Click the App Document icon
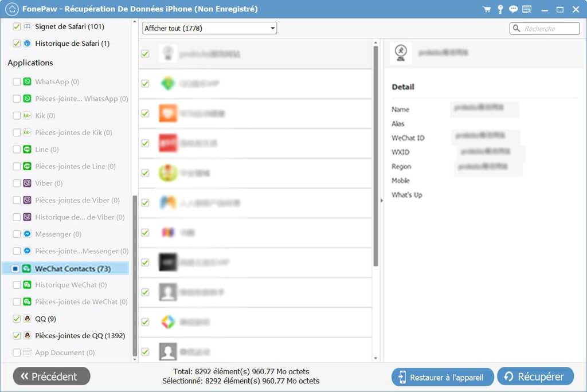 coord(28,352)
